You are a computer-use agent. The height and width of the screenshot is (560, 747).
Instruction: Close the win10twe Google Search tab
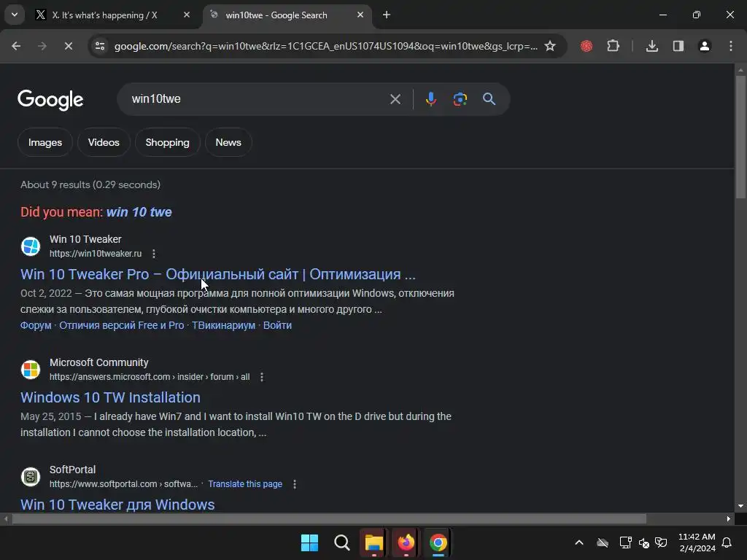click(x=360, y=15)
